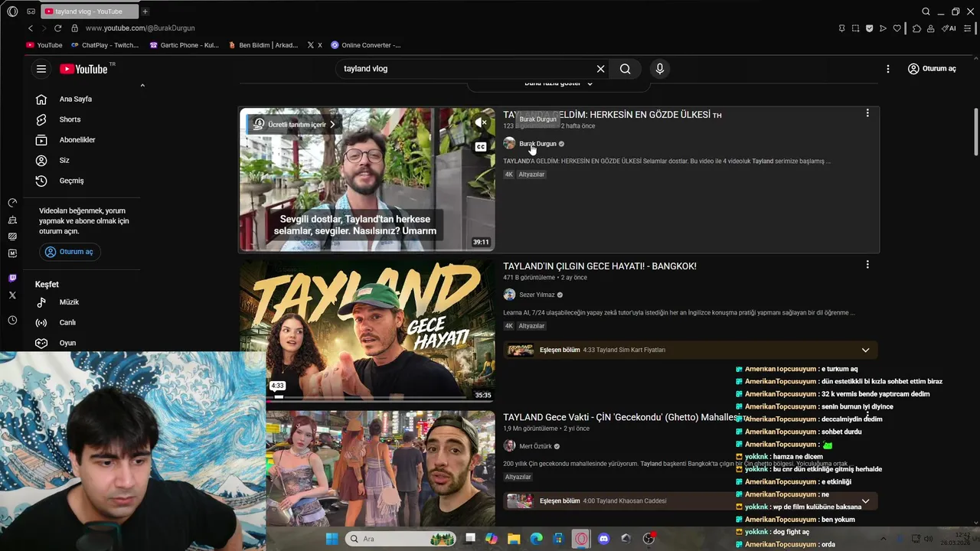Click the Opera pinboard pin icon
This screenshot has width=980, height=551.
[841, 28]
